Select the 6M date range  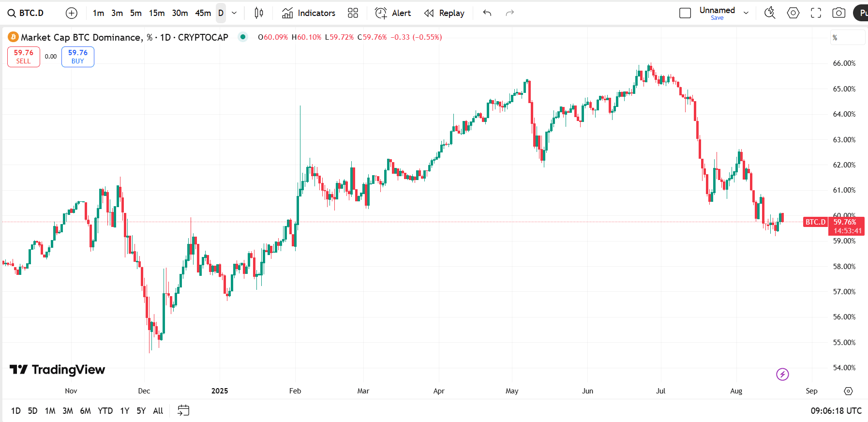pyautogui.click(x=85, y=411)
